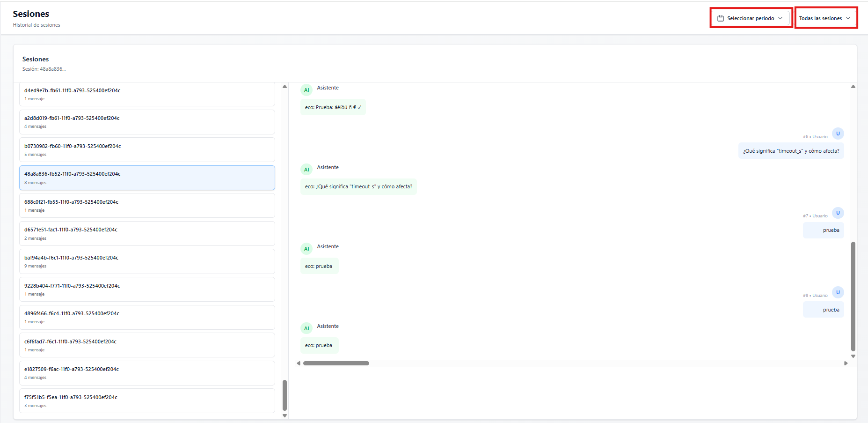Image resolution: width=868 pixels, height=423 pixels.
Task: Open the Seleccionar período date picker
Action: 750,18
